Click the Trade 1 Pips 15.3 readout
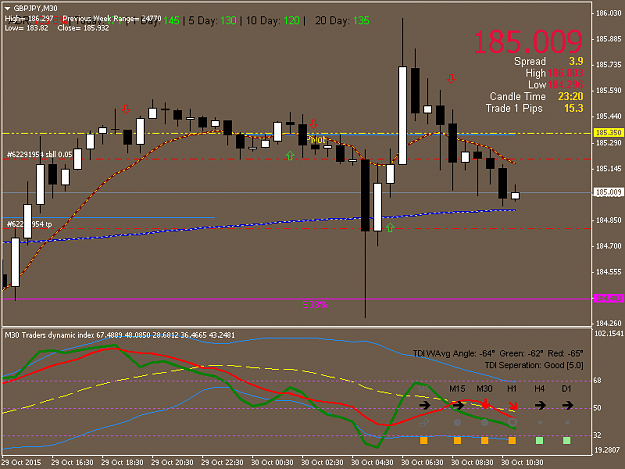625x469 pixels. pos(534,108)
